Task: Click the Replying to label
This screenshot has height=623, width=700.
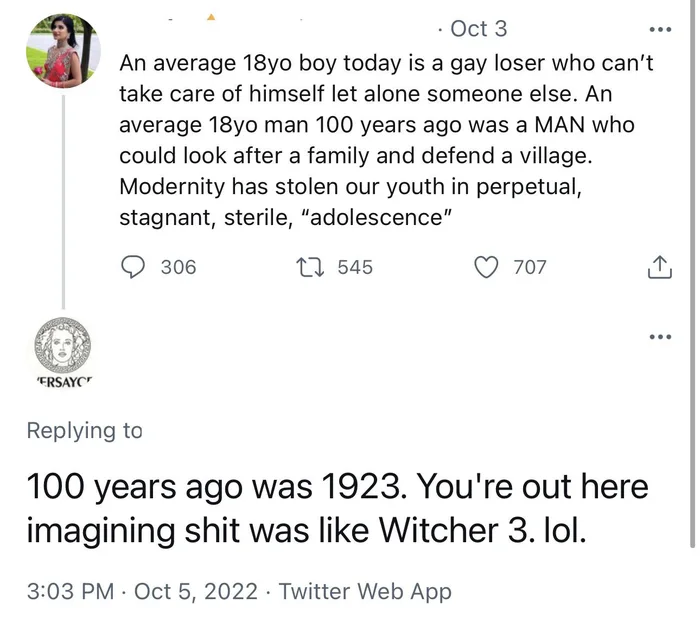Action: click(84, 431)
